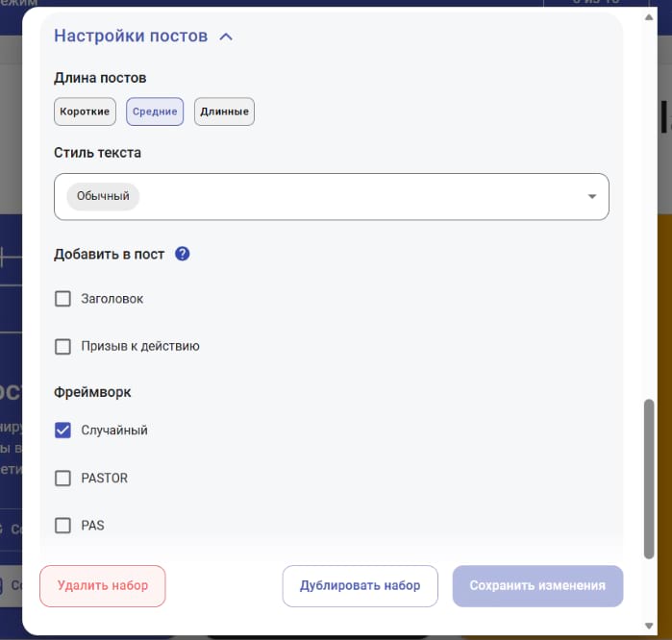Open help icon next to Добавить в пост
This screenshot has width=672, height=640.
click(x=182, y=254)
